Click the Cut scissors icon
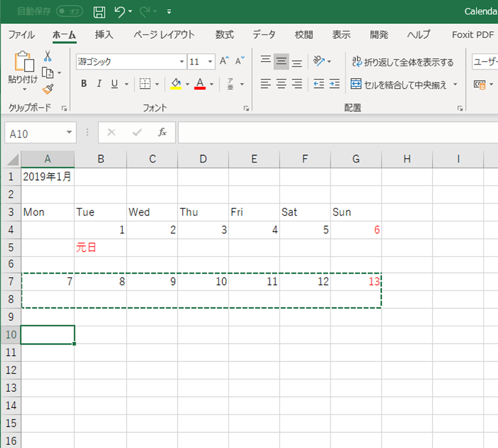498x448 pixels. [48, 56]
